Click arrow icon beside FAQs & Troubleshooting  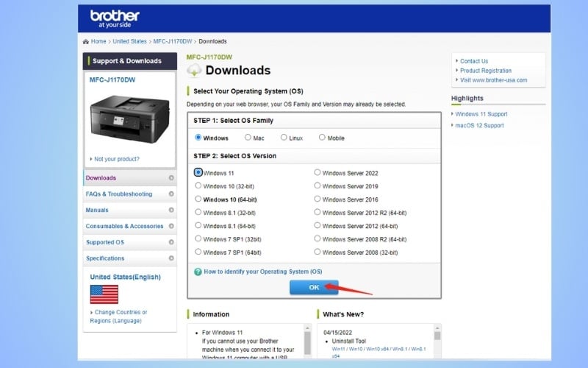171,194
